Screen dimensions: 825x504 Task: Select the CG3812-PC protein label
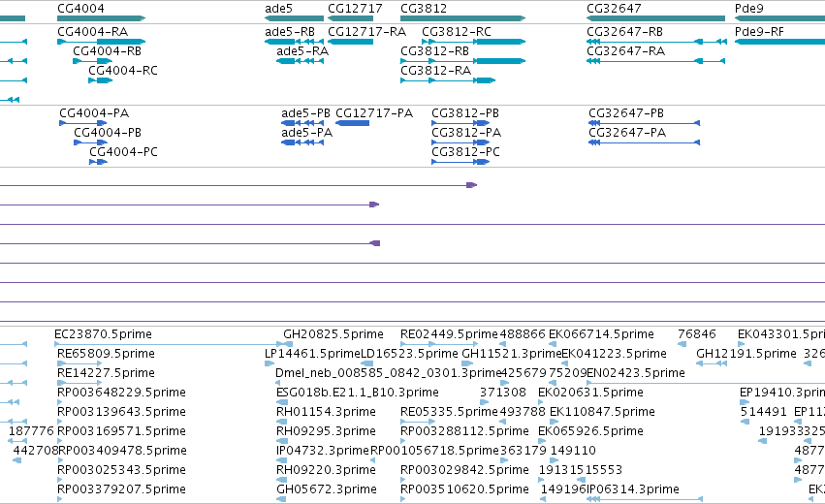pyautogui.click(x=465, y=152)
